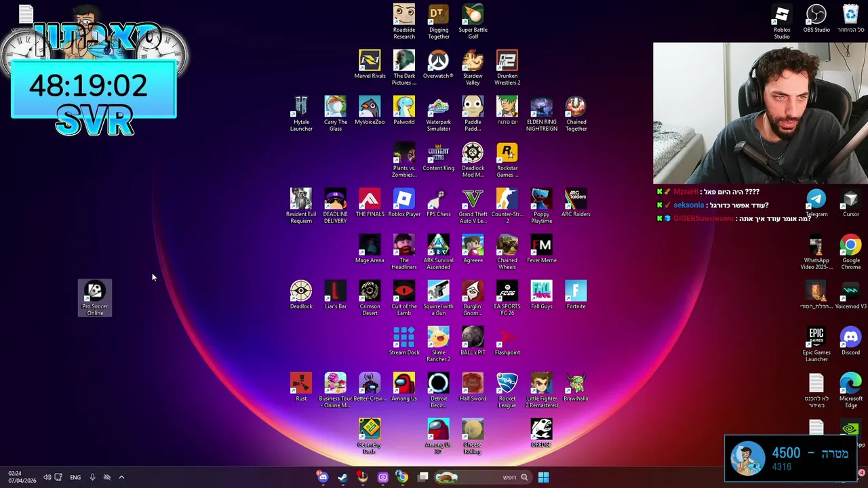This screenshot has width=868, height=488.
Task: Launch Among Us from the desktop
Action: [x=404, y=387]
